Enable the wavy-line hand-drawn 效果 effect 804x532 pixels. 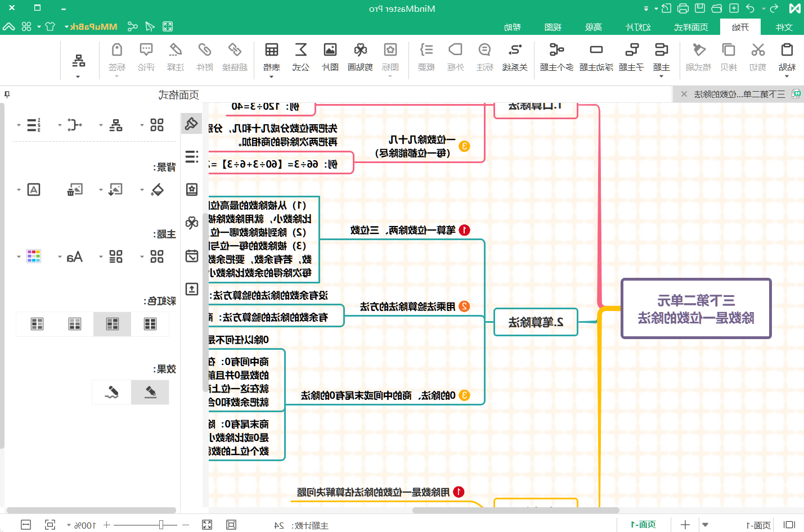112,392
